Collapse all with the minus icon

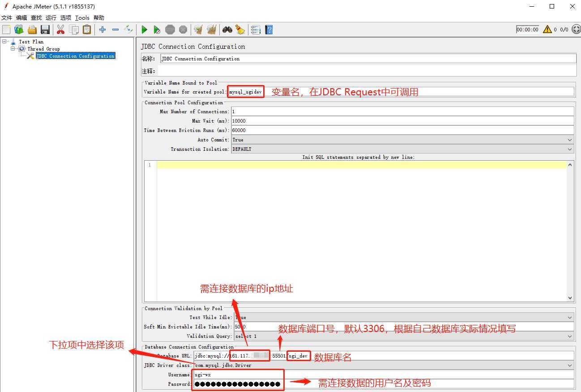(x=115, y=30)
